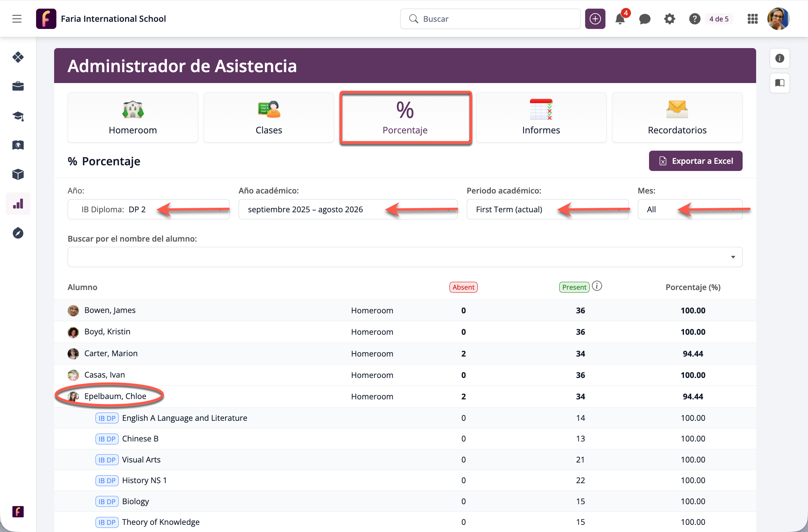
Task: Open the briefcase sidebar icon
Action: click(18, 86)
